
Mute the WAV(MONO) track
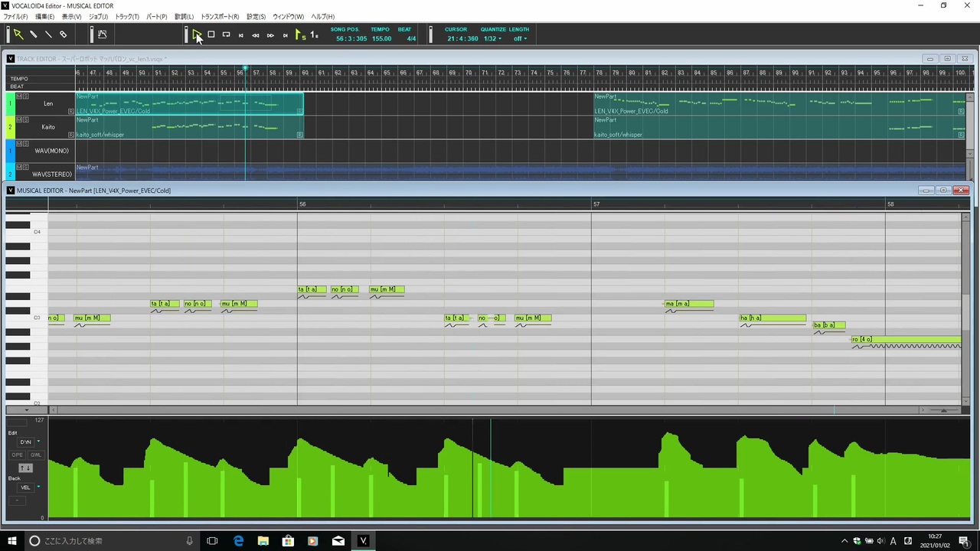pos(18,144)
